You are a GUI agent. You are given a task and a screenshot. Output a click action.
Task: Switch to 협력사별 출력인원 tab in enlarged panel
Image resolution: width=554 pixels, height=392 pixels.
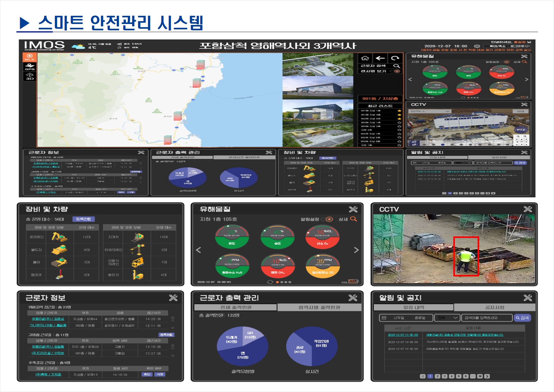coord(319,307)
